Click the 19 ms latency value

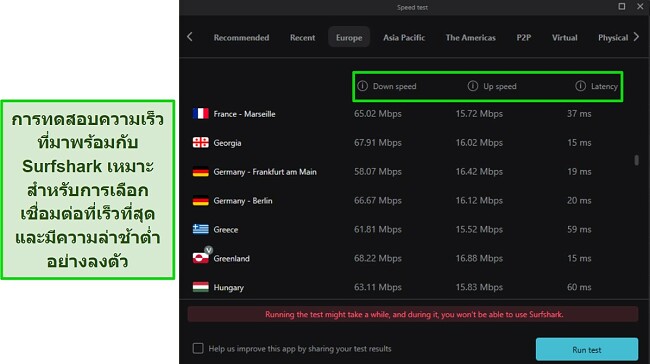pos(579,172)
